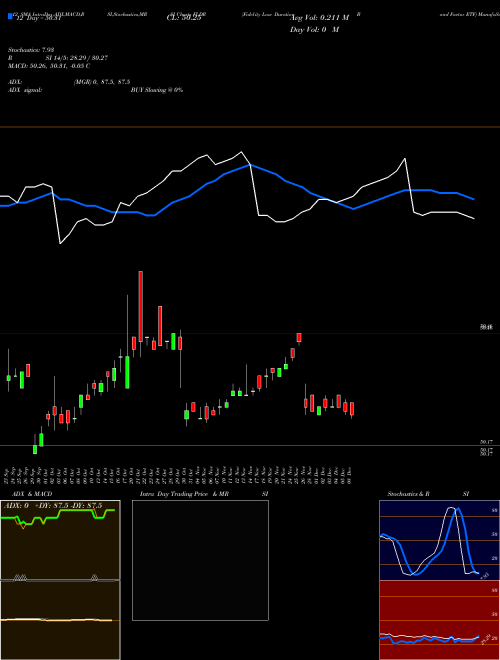
Task: Click the '50.17' price axis label
Action: coord(486,442)
